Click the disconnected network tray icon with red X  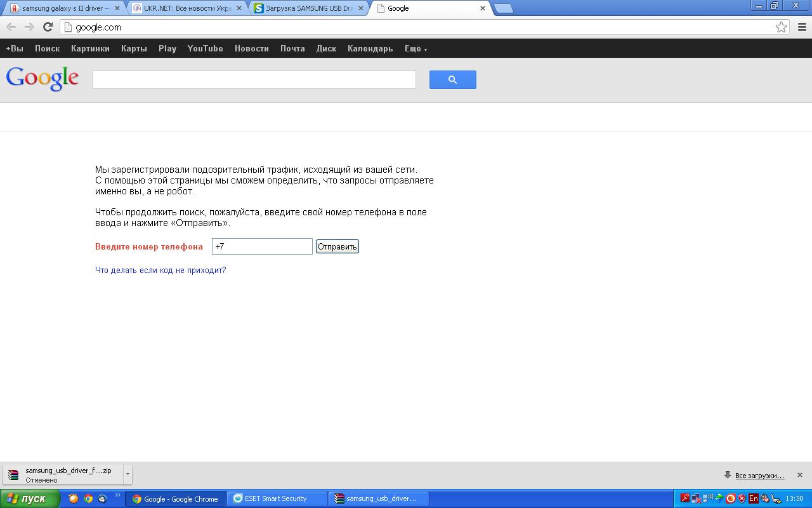[x=697, y=498]
